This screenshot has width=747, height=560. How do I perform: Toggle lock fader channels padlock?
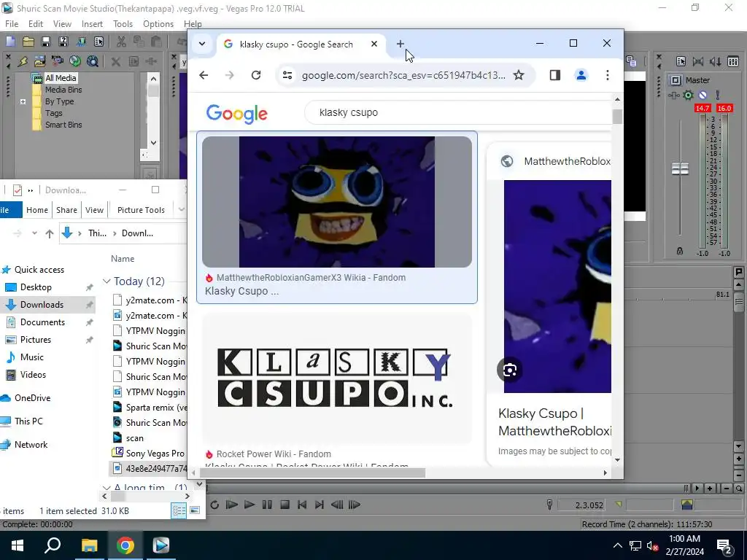click(680, 251)
